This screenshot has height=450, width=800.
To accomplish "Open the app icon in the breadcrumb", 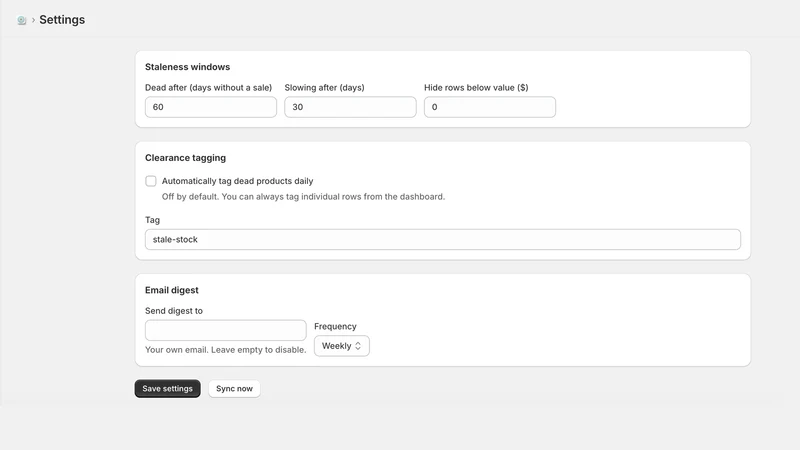I will point(21,20).
